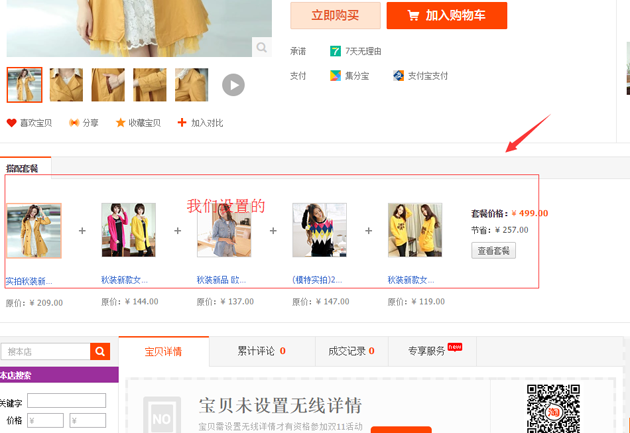The width and height of the screenshot is (630, 433).
Task: Open the bundle item link priced ¥144.00
Action: (128, 281)
